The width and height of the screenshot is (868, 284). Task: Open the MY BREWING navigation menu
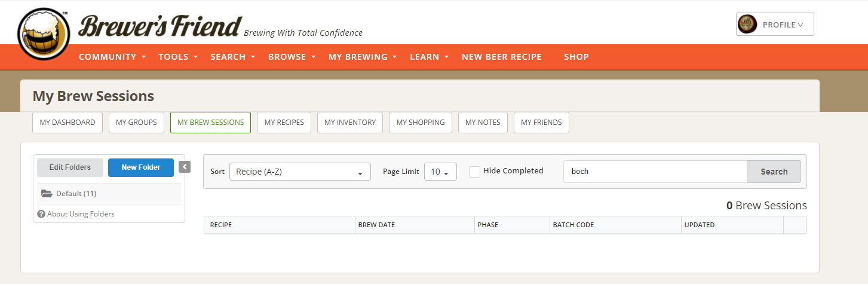(363, 57)
